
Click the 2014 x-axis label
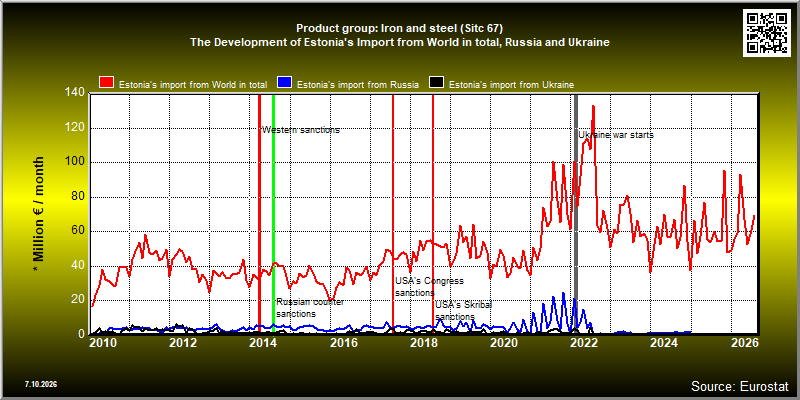pyautogui.click(x=264, y=343)
